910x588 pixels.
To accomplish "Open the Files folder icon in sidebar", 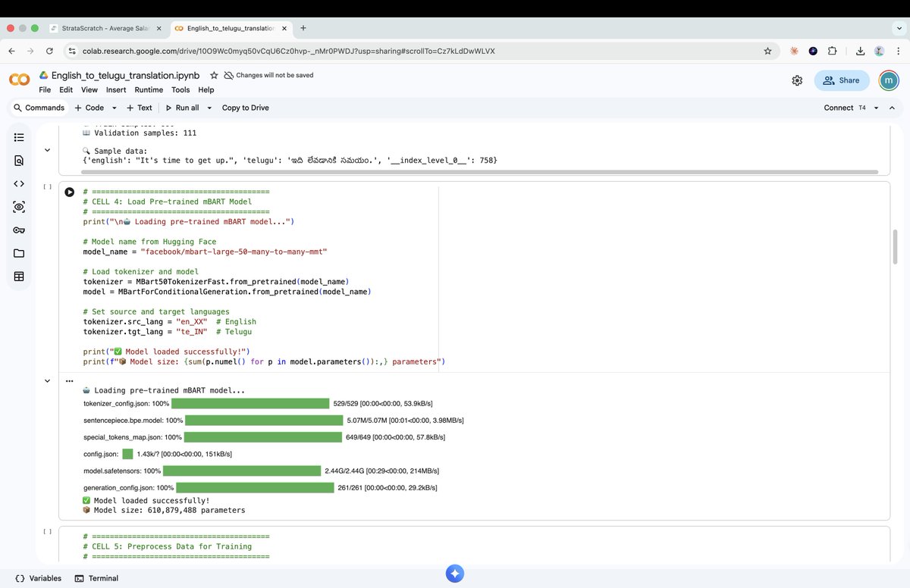I will point(19,253).
